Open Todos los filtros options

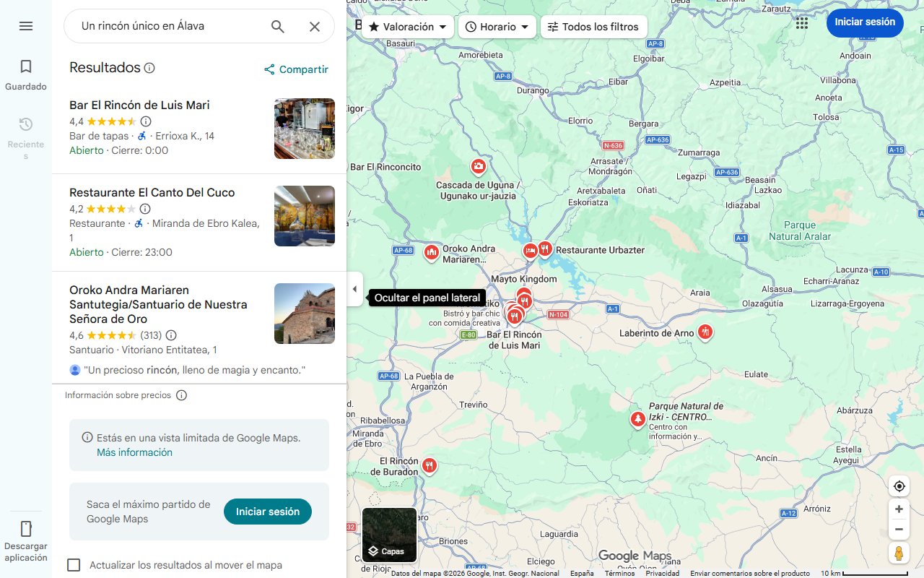[595, 26]
